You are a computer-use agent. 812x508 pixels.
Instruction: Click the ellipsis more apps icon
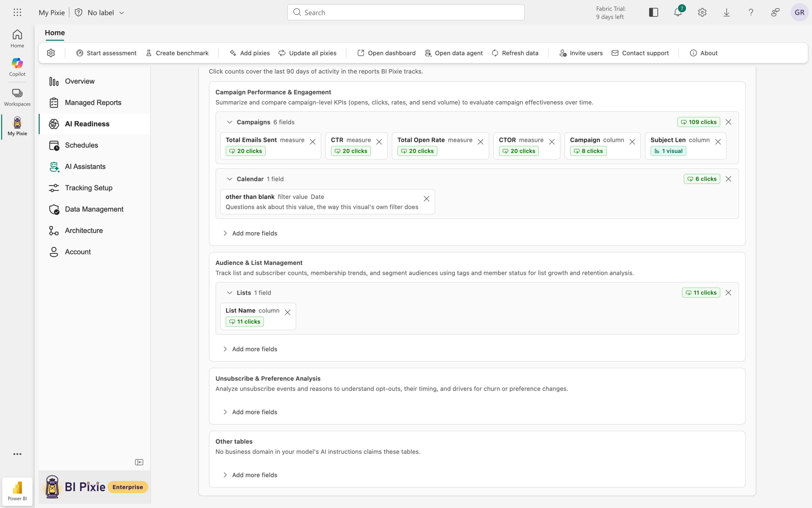pos(17,454)
